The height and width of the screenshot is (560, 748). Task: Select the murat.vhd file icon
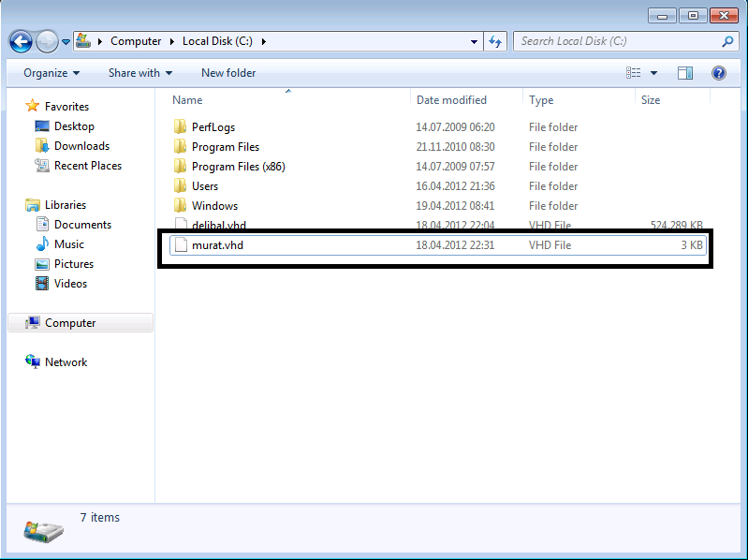click(181, 245)
